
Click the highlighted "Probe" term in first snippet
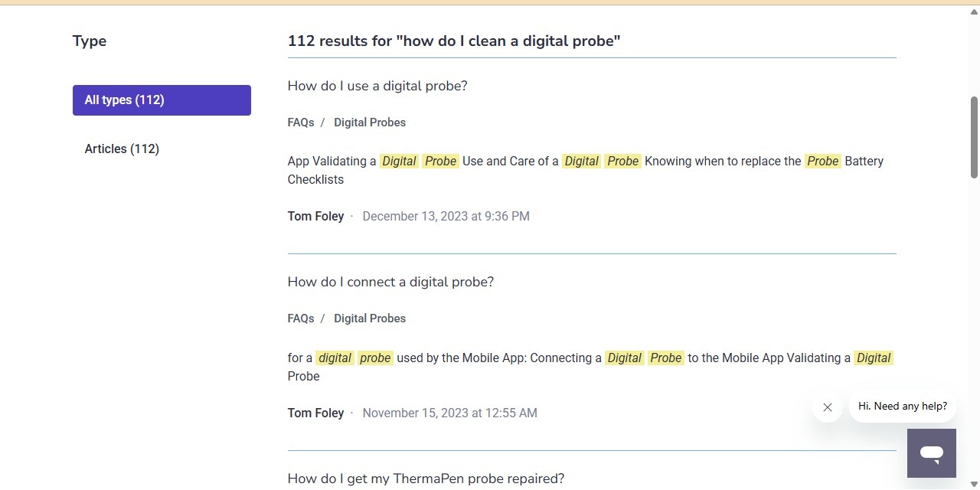point(439,161)
